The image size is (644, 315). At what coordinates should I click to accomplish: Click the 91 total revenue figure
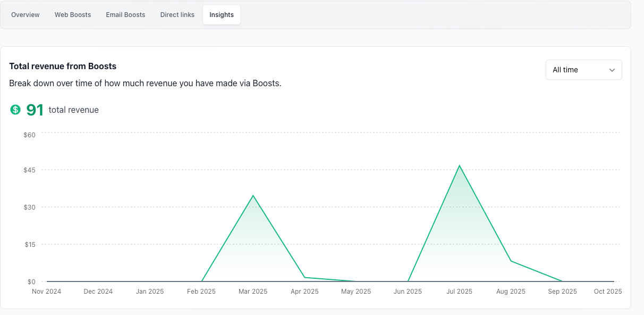35,110
